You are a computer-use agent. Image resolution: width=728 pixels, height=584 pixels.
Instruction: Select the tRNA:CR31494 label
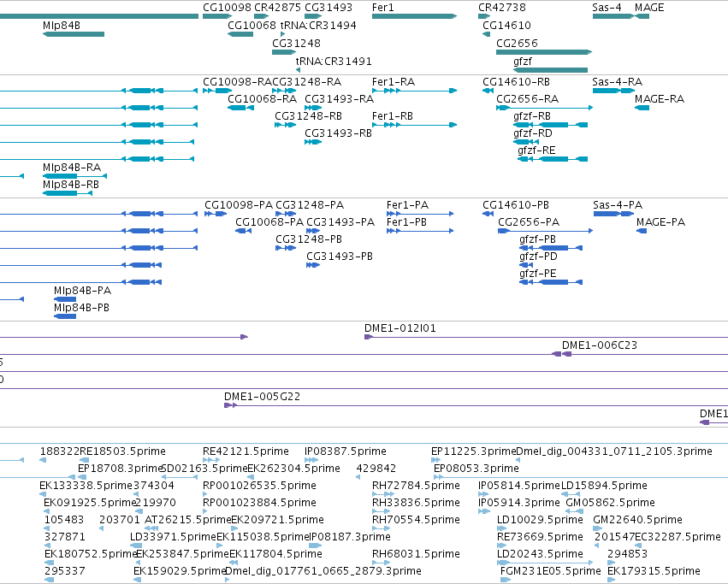pyautogui.click(x=318, y=26)
